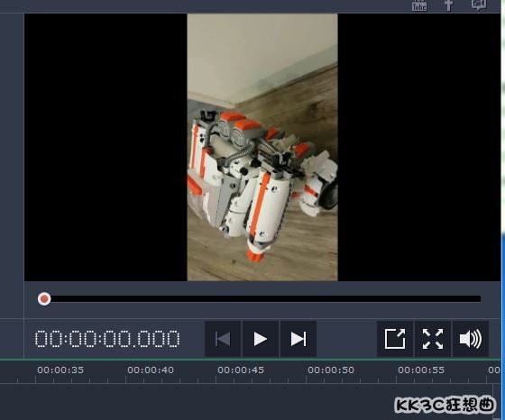505x420 pixels.
Task: Click the 00:00:00.000 timecode display
Action: point(107,339)
